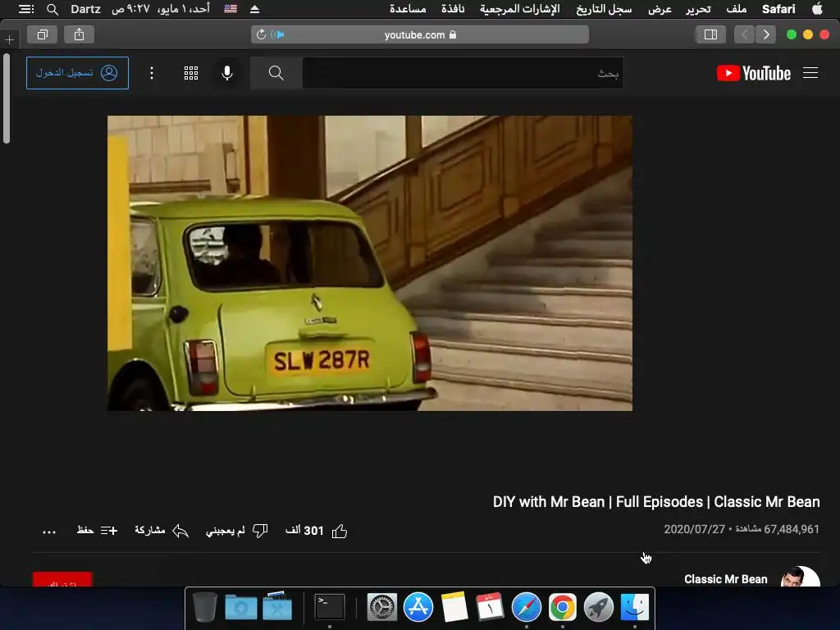The image size is (840, 630).
Task: Start voice search with the microphone
Action: point(227,73)
